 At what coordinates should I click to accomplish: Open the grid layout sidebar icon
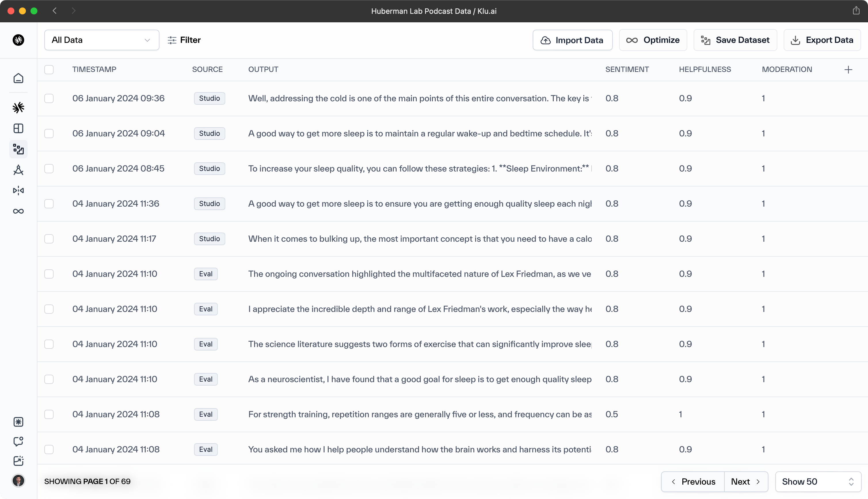[18, 128]
